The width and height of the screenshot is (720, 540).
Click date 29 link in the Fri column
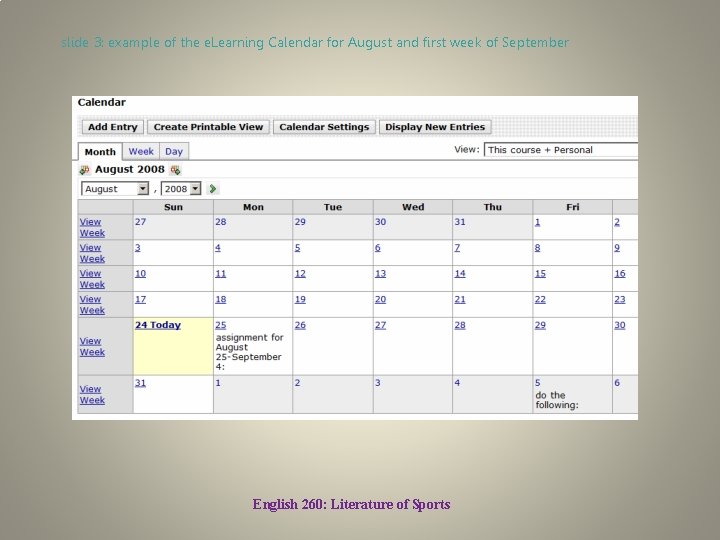pos(540,325)
